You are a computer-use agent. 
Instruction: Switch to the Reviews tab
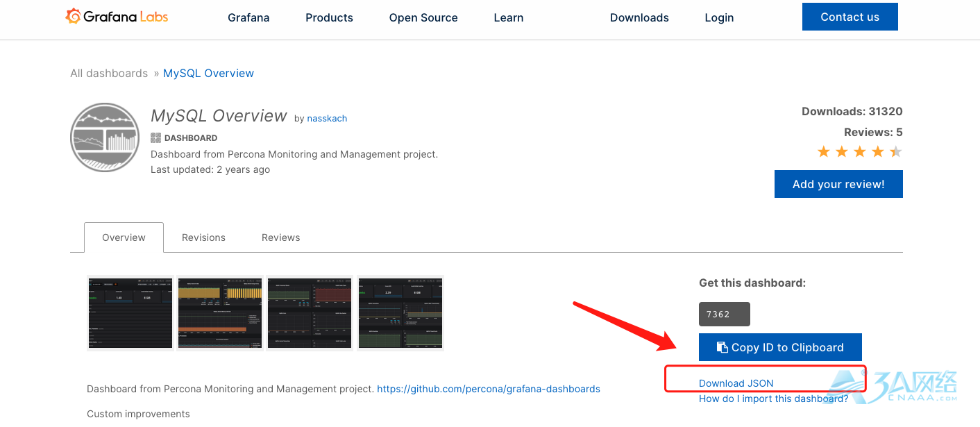281,237
